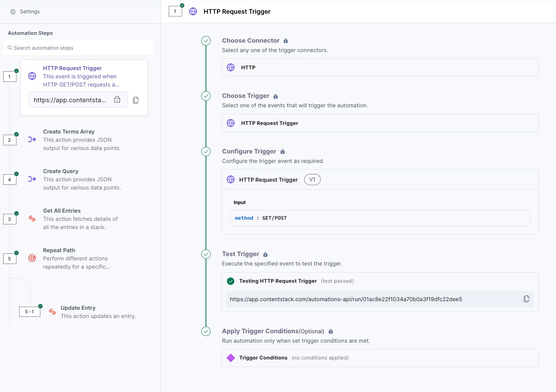Click the V1 version badge
The height and width of the screenshot is (392, 556).
[x=312, y=179]
